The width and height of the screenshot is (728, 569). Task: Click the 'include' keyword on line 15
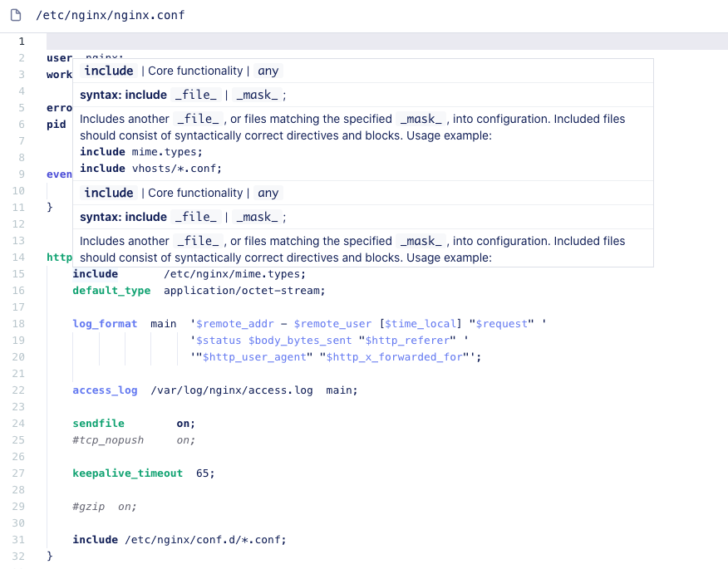point(96,274)
